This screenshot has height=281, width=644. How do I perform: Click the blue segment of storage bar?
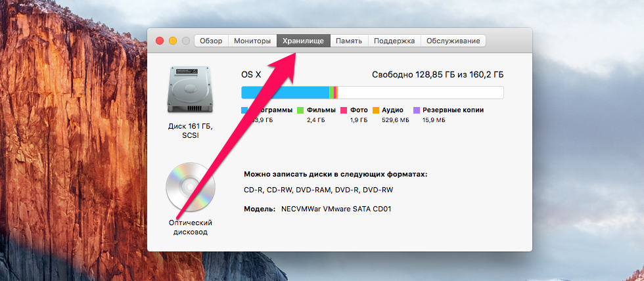(x=285, y=93)
